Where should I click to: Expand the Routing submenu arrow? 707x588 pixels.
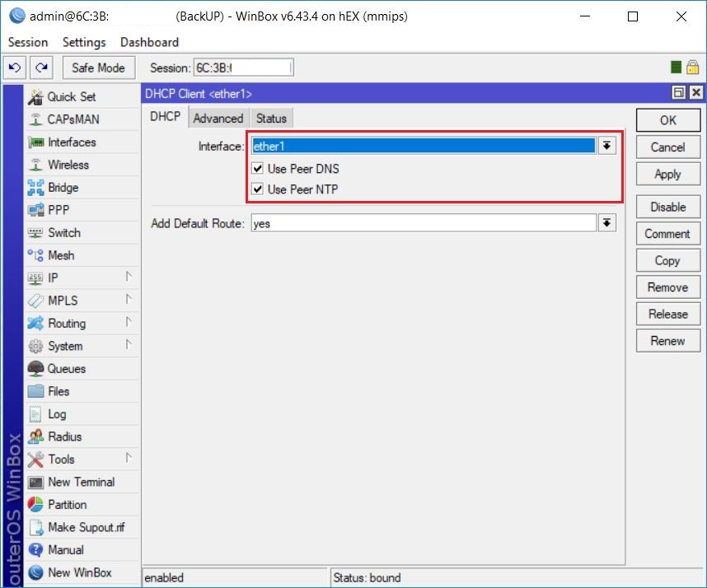pyautogui.click(x=129, y=322)
